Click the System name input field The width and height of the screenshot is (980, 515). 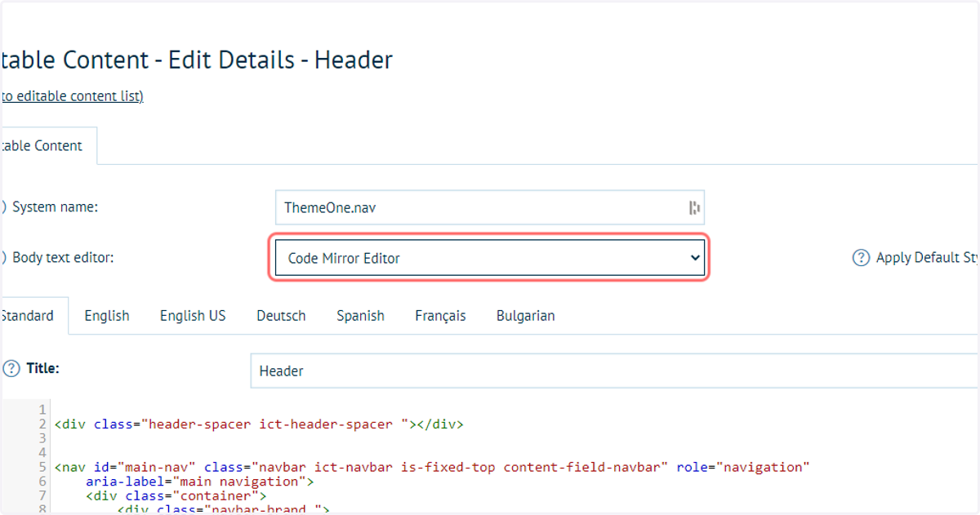point(489,207)
